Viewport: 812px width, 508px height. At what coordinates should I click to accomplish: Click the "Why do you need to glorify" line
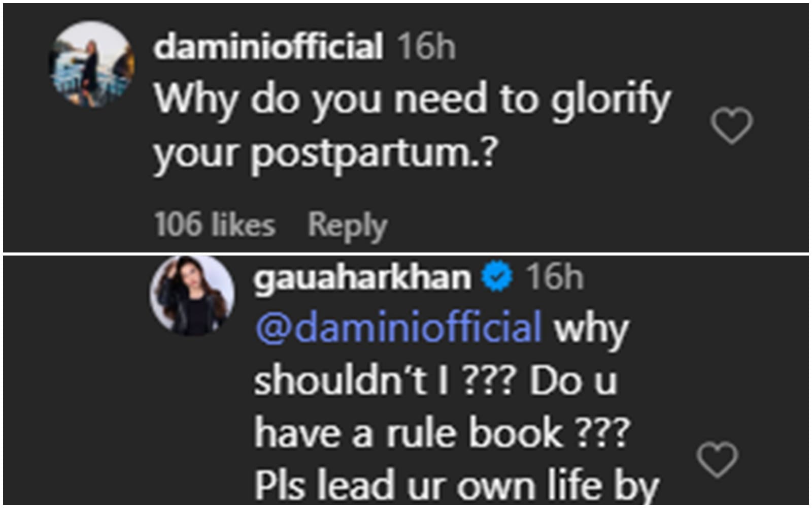pyautogui.click(x=412, y=100)
